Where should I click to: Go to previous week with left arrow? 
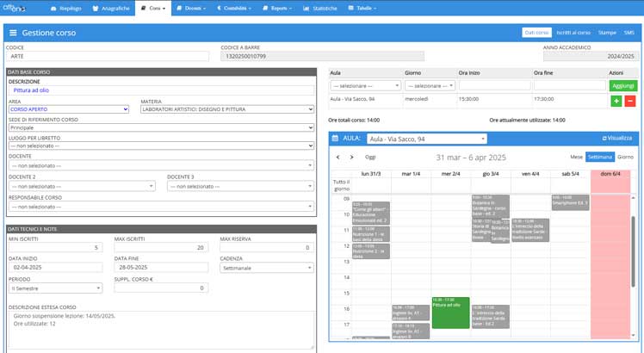pyautogui.click(x=338, y=158)
